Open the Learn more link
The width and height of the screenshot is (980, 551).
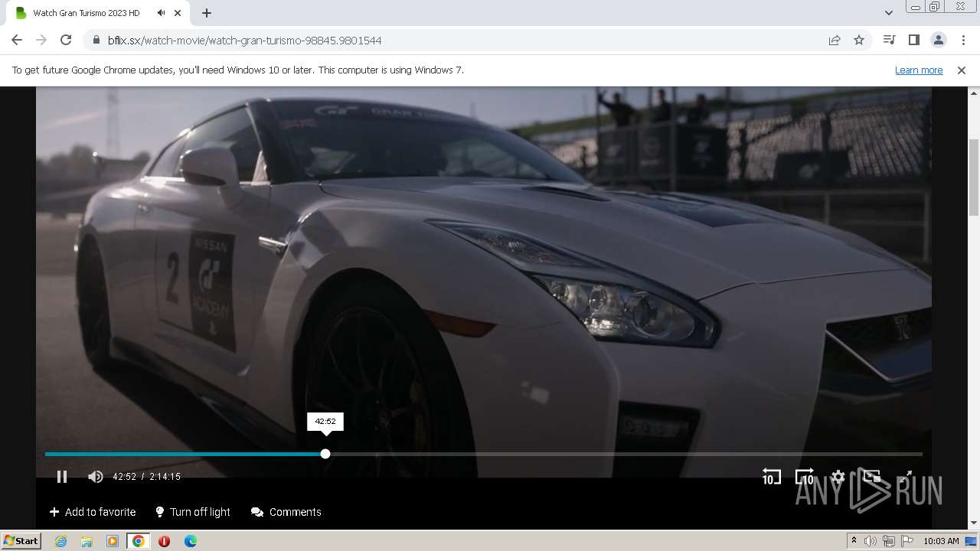[x=919, y=70]
